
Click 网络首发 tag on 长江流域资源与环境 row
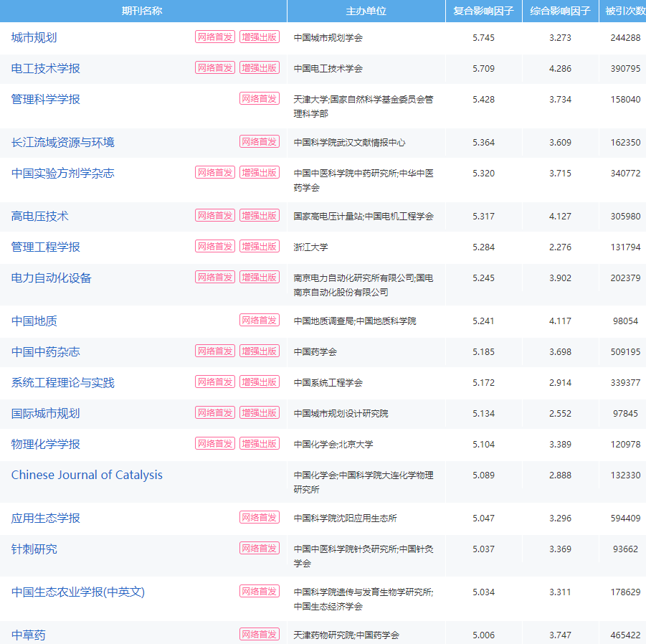click(x=260, y=142)
